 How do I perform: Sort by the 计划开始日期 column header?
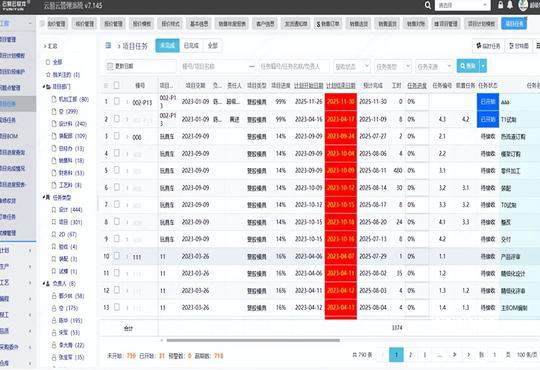click(309, 85)
